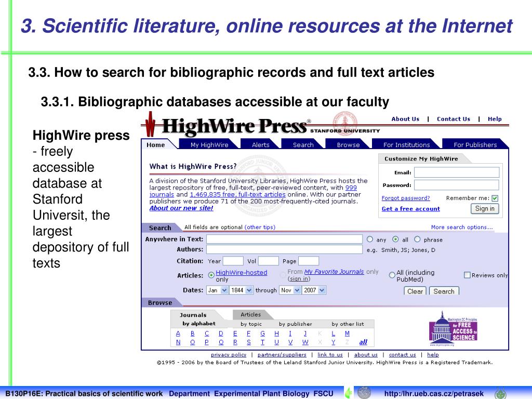The height and width of the screenshot is (399, 532).
Task: Click Get a free account link
Action: click(x=411, y=209)
